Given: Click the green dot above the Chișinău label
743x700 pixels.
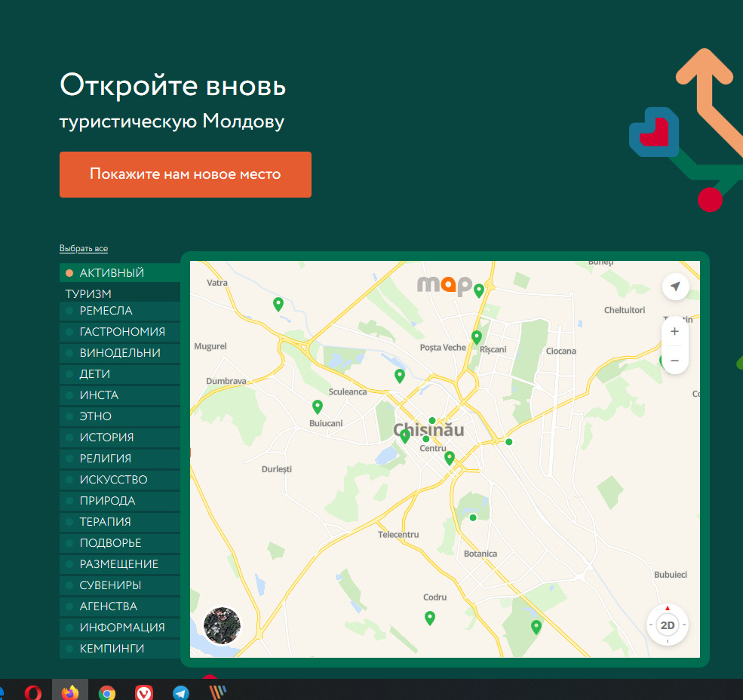Looking at the screenshot, I should 432,420.
